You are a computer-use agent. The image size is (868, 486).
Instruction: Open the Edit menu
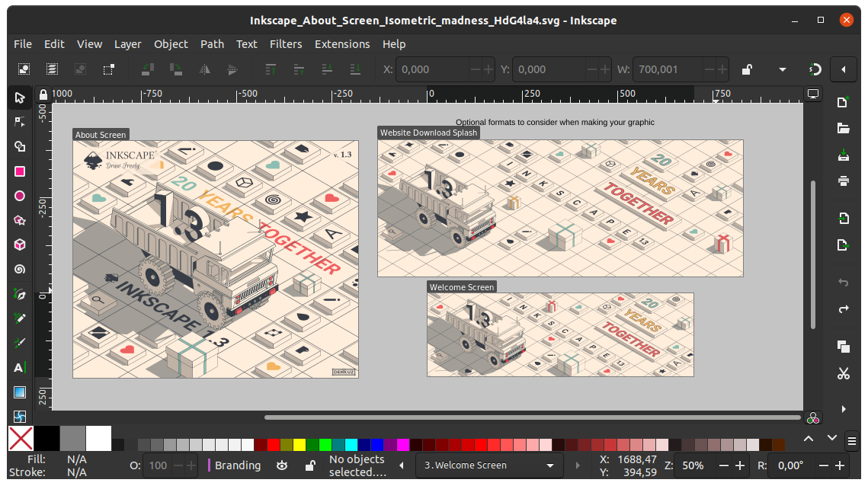coord(54,44)
